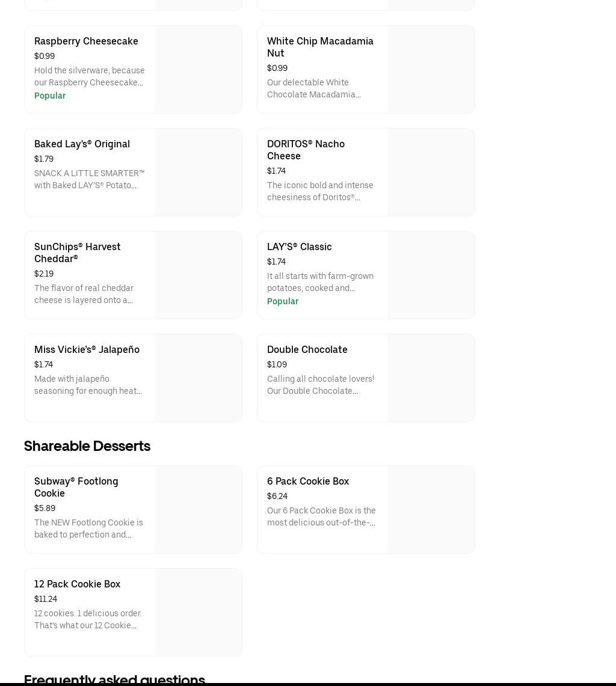Open the Double Chocolate cookie item

tap(307, 350)
